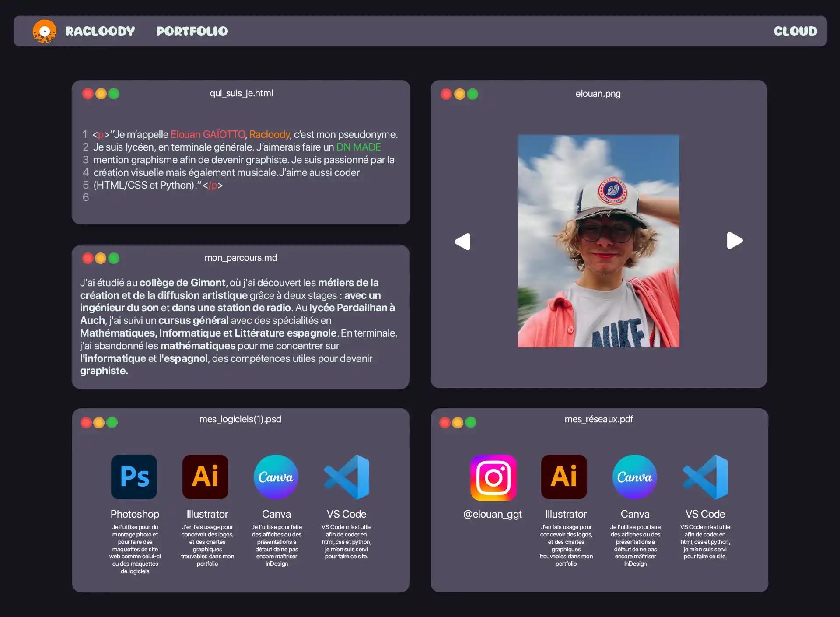Click Illustrator icon in mes_réseaux window
Image resolution: width=840 pixels, height=617 pixels.
click(564, 477)
